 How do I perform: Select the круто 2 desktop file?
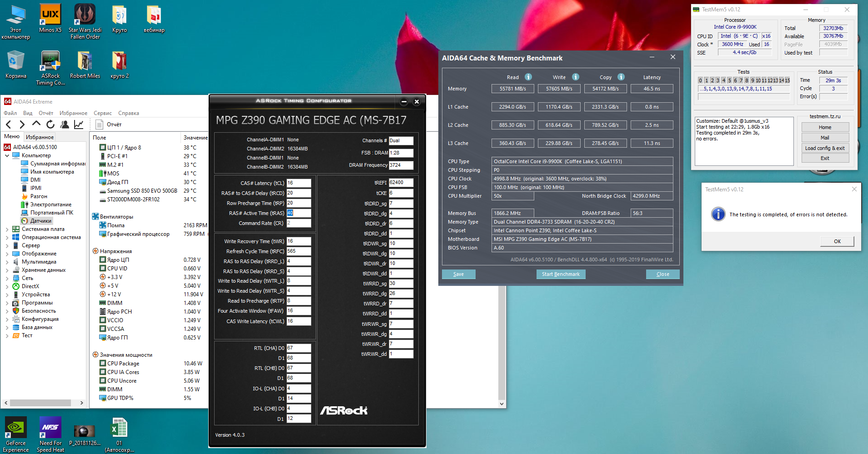tap(120, 65)
